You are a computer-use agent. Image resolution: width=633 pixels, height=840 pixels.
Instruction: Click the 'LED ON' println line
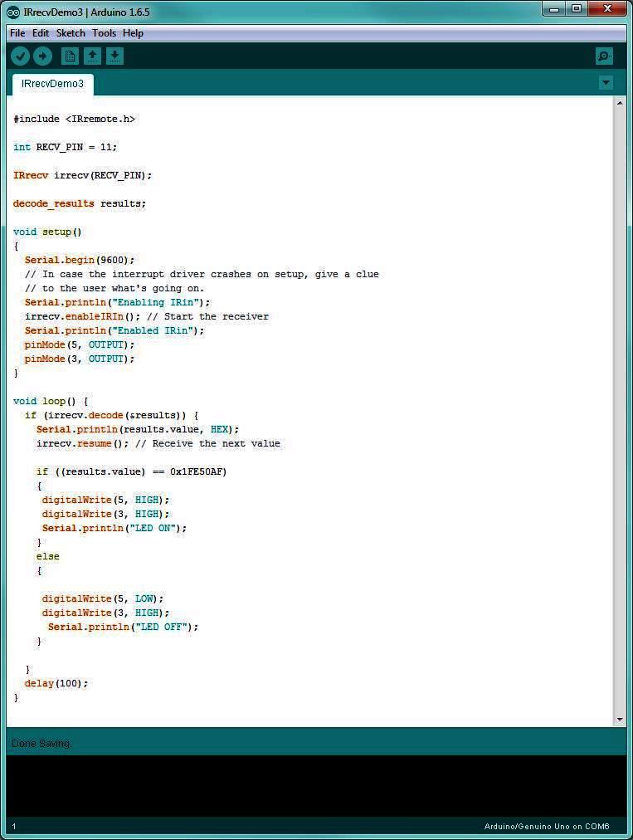[x=114, y=528]
